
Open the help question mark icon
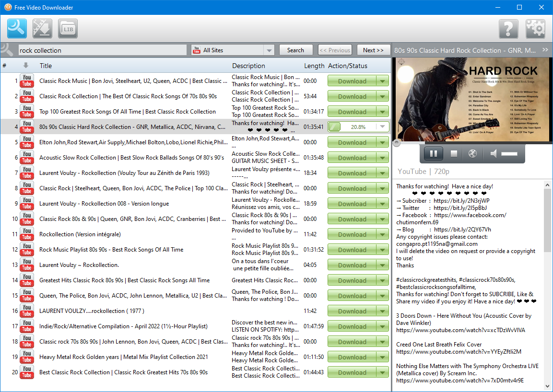508,29
